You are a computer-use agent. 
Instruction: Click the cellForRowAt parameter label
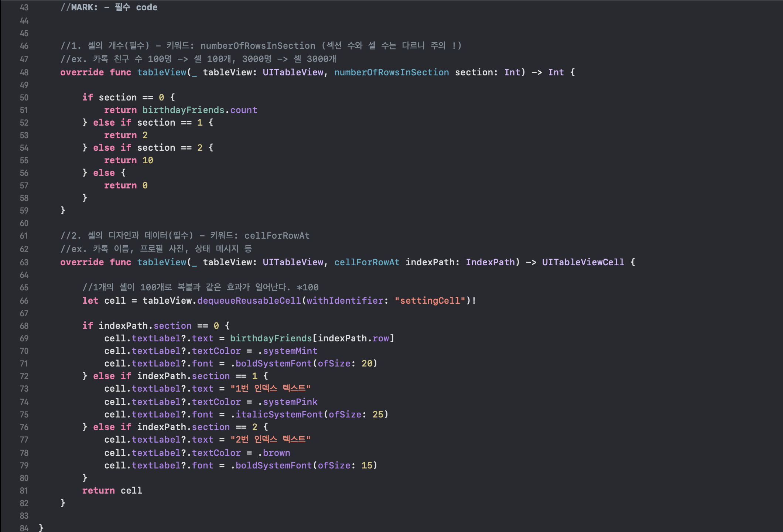tap(367, 262)
